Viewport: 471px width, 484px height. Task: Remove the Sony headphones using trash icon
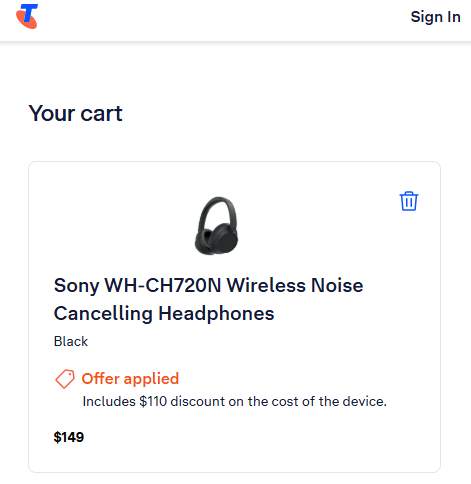coord(409,201)
